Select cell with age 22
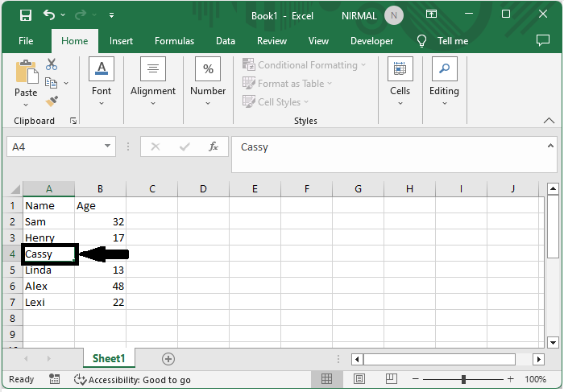This screenshot has height=392, width=564. (101, 302)
